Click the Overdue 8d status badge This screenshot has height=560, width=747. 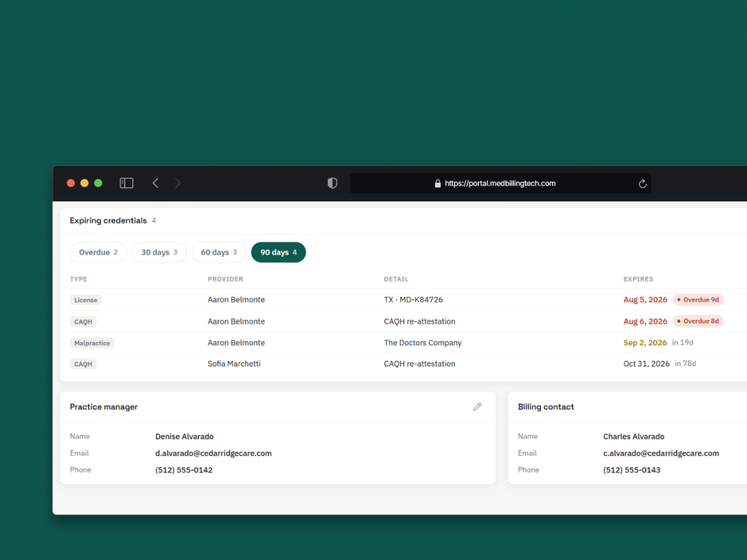click(698, 321)
